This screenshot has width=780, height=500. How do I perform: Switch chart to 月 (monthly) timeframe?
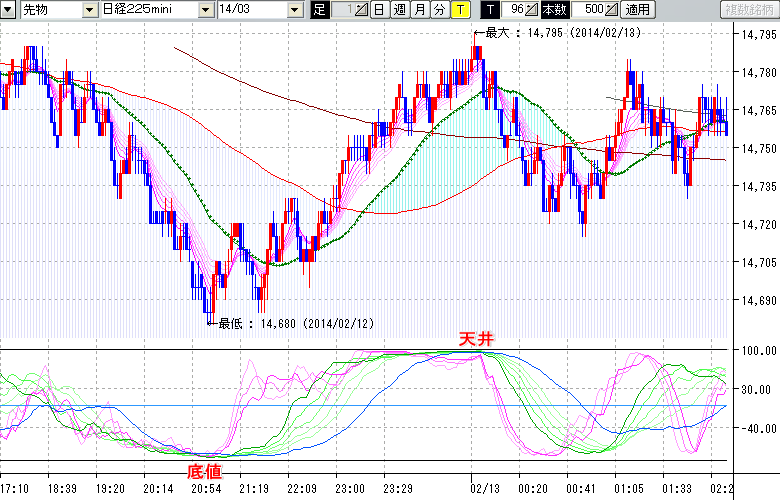click(x=419, y=10)
